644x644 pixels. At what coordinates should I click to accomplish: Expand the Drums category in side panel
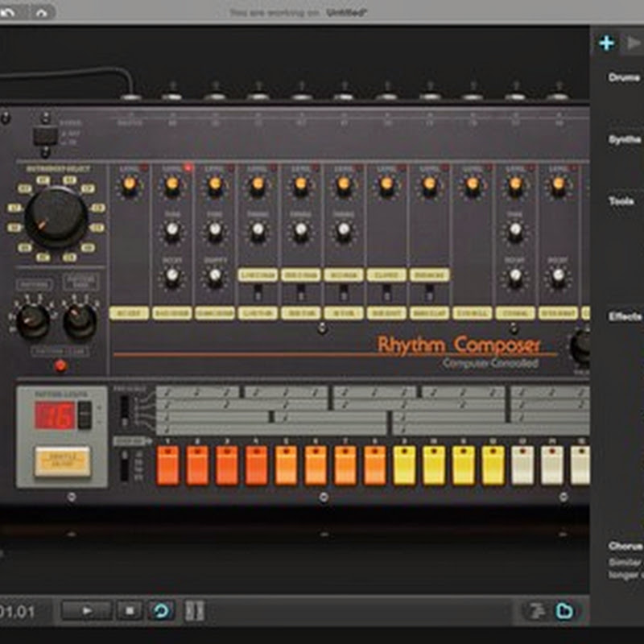[624, 78]
